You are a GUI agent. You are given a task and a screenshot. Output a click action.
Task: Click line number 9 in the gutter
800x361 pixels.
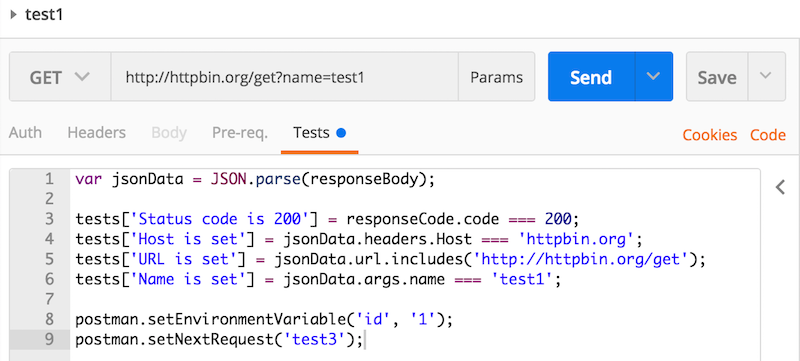click(x=49, y=339)
